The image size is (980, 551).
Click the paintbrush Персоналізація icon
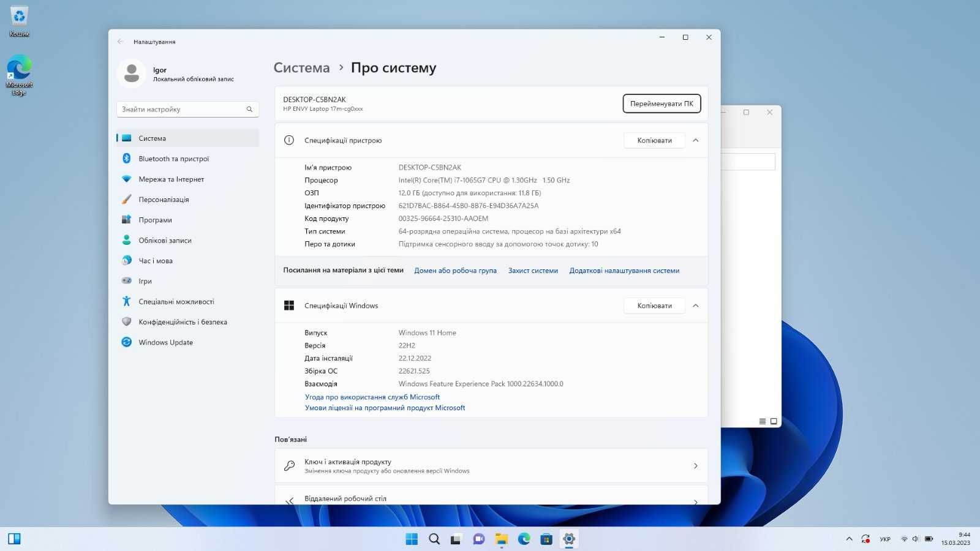[127, 200]
